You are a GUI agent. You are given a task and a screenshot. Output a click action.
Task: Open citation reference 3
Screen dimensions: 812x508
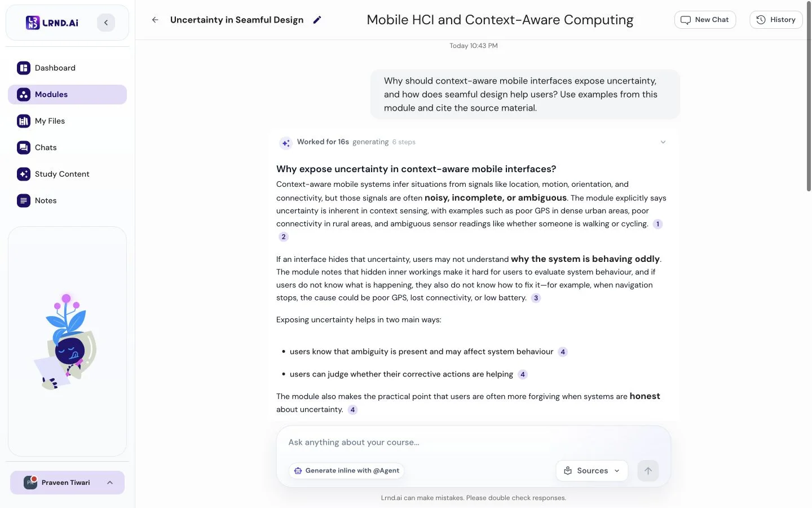click(x=536, y=298)
